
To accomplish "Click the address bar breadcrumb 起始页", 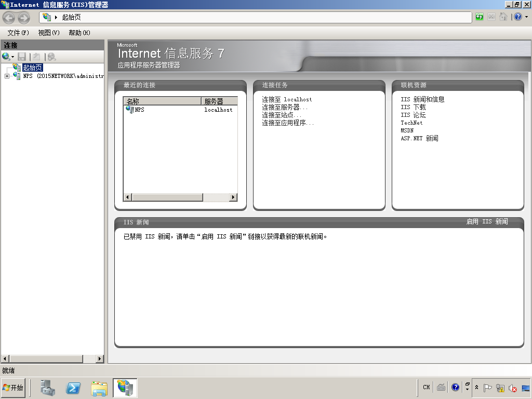I will (71, 17).
